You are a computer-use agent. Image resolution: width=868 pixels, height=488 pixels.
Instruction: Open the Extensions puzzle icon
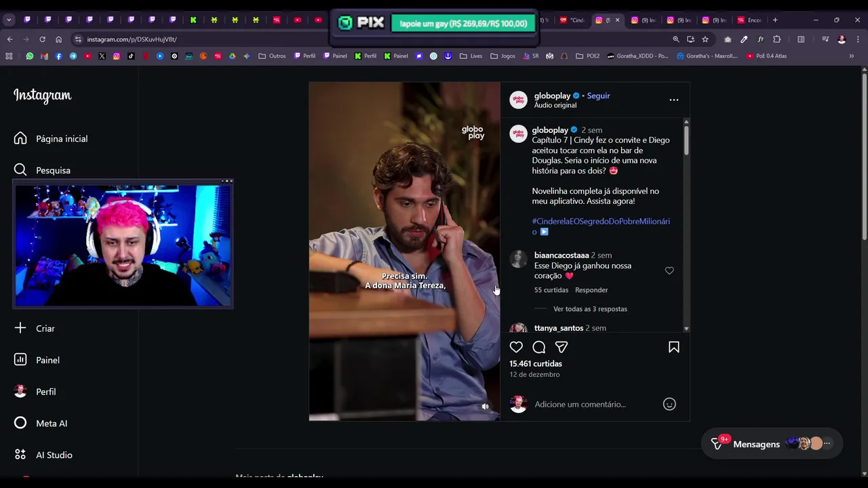point(777,39)
